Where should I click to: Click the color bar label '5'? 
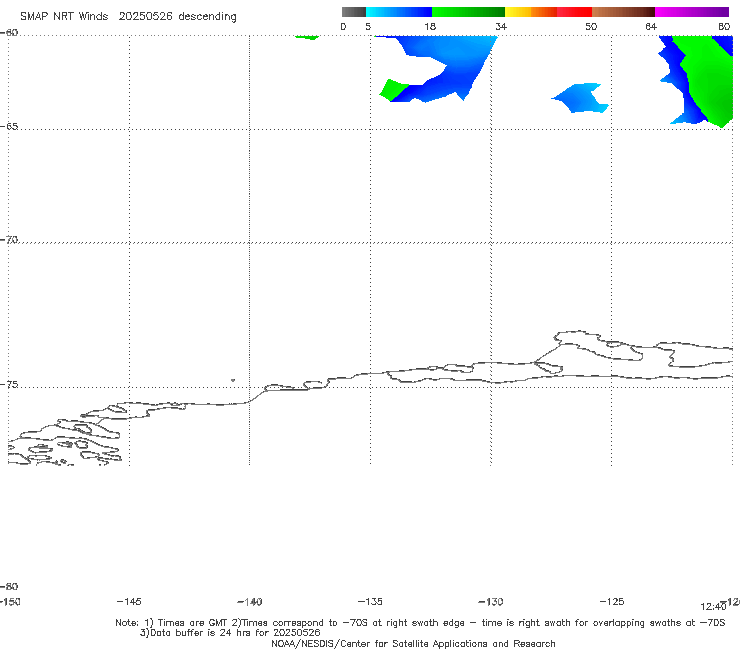click(368, 26)
